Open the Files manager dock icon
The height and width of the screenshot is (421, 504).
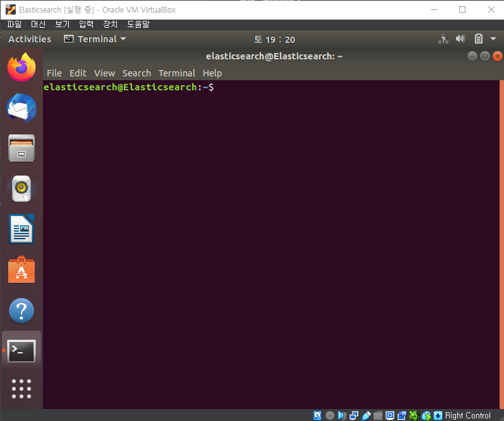click(21, 148)
